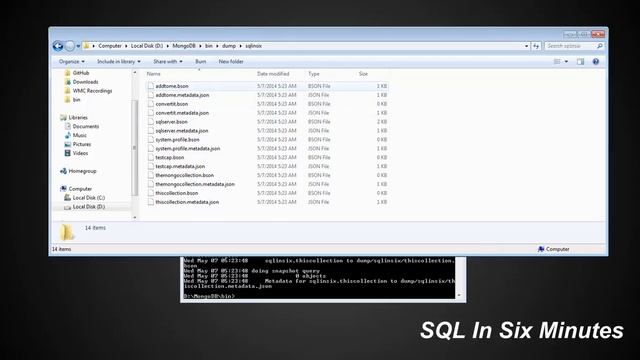Click the large folder icon in details pane
Image resolution: width=640 pixels, height=360 pixels.
67,232
